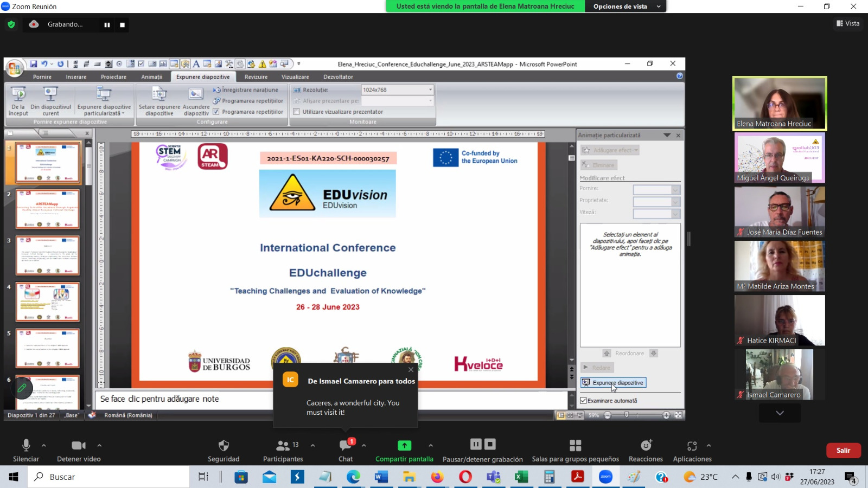The image size is (868, 488).
Task: Open the Seguridad shield icon
Action: tap(224, 446)
